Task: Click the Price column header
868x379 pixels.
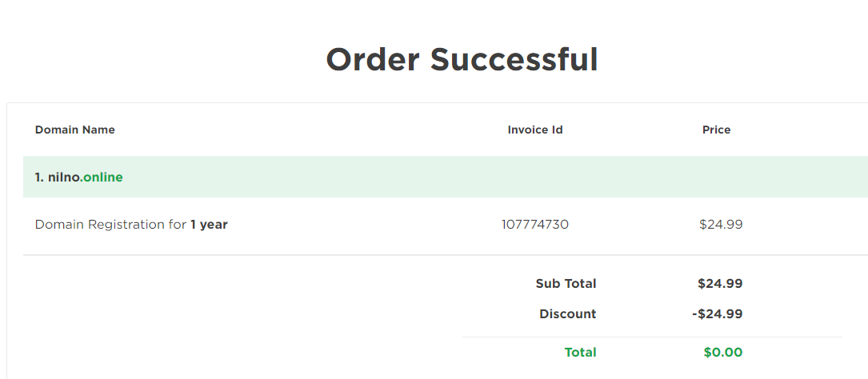Action: 716,130
